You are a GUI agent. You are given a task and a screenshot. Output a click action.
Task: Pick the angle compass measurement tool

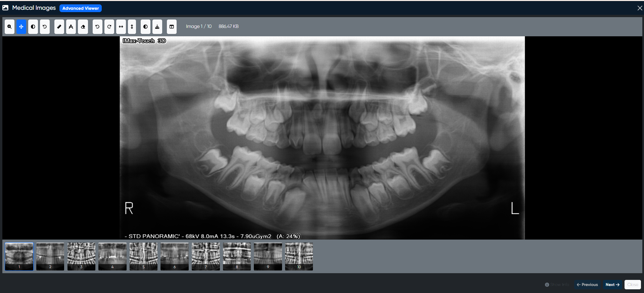[x=71, y=27]
